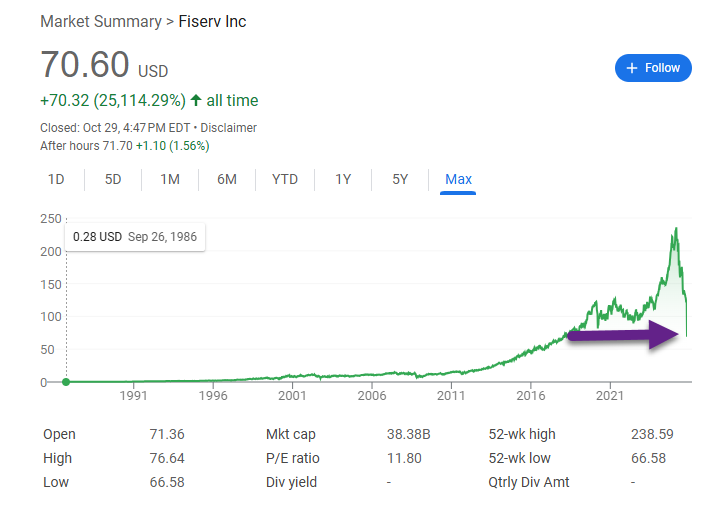Image resolution: width=722 pixels, height=507 pixels.
Task: Select the 5Y time range
Action: tap(400, 179)
